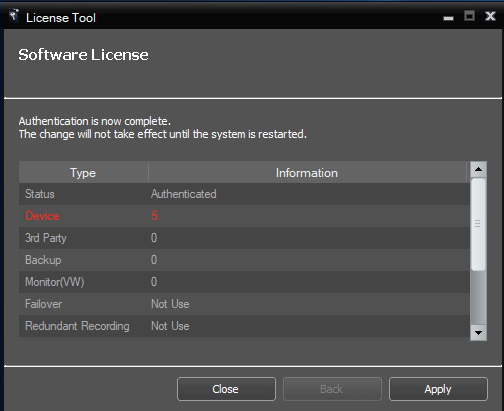Click the License Tool app icon
Image resolution: width=504 pixels, height=411 pixels.
[x=14, y=15]
